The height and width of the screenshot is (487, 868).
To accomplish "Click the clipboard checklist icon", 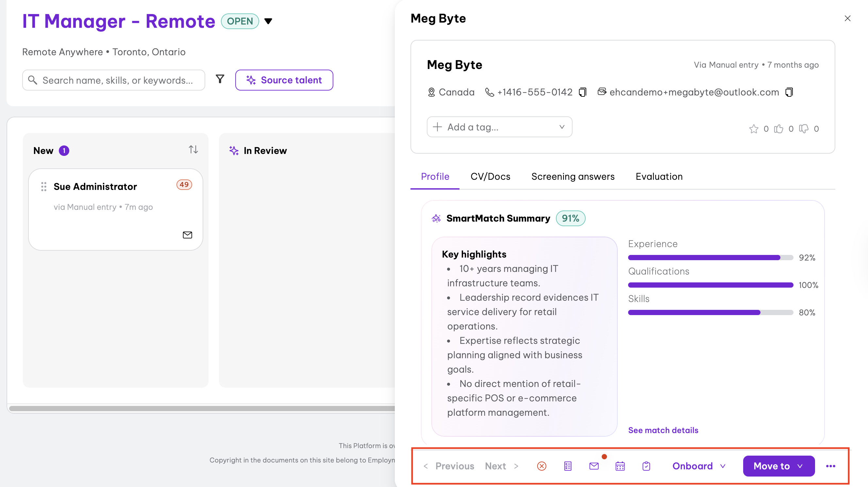I will coord(646,466).
